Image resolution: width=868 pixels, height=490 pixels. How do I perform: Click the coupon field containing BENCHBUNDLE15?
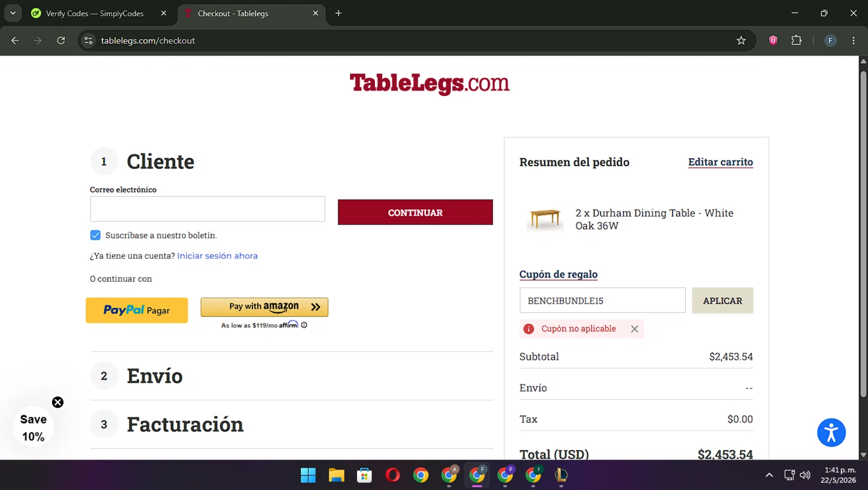pos(602,300)
